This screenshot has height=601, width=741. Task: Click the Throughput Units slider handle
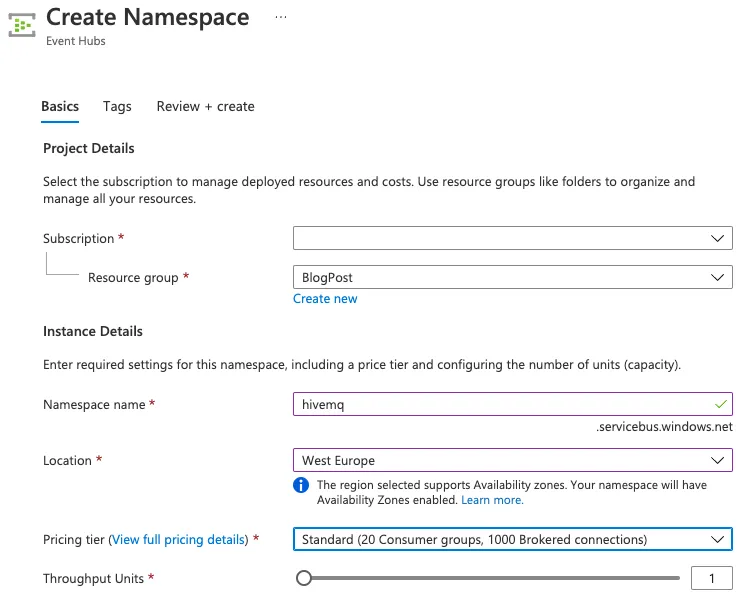pos(304,578)
